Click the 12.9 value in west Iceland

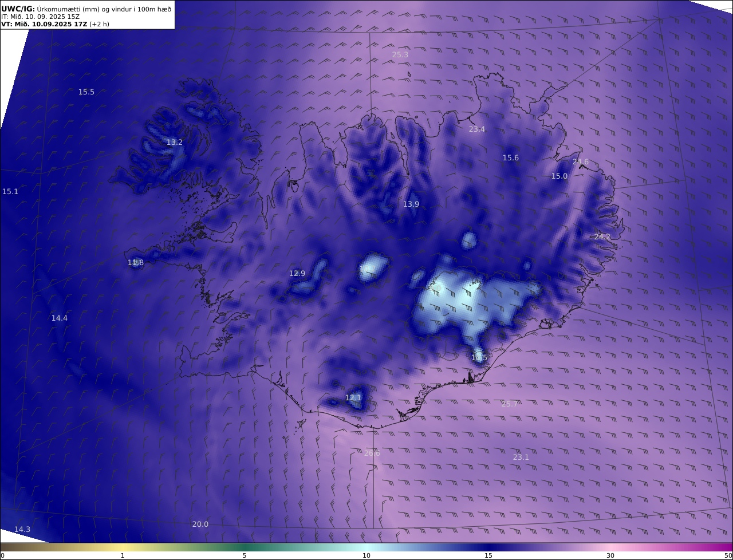(x=297, y=274)
